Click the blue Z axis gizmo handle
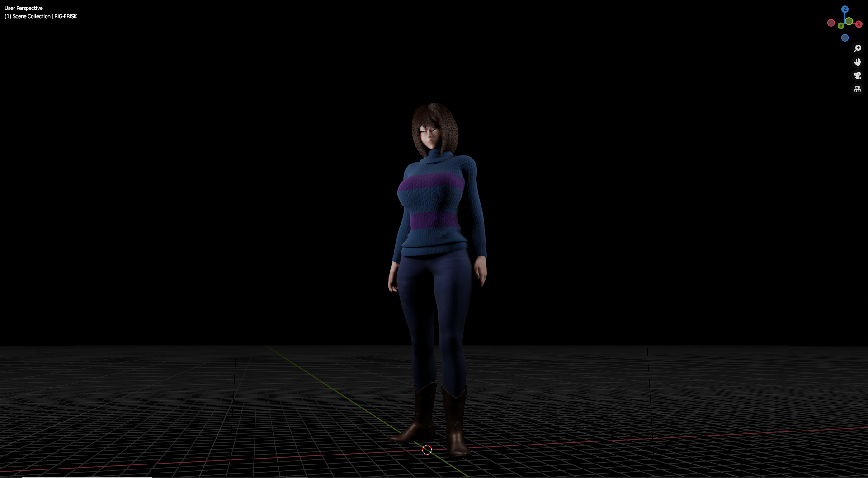 click(844, 9)
